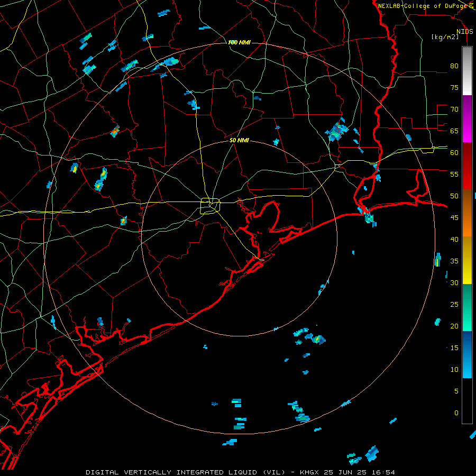This screenshot has height=476, width=476.
Task: Click the "50 NMI" range ring label
Action: pos(239,140)
